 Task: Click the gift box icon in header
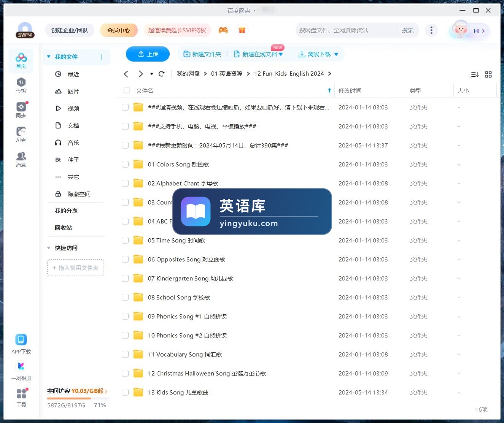click(x=242, y=30)
